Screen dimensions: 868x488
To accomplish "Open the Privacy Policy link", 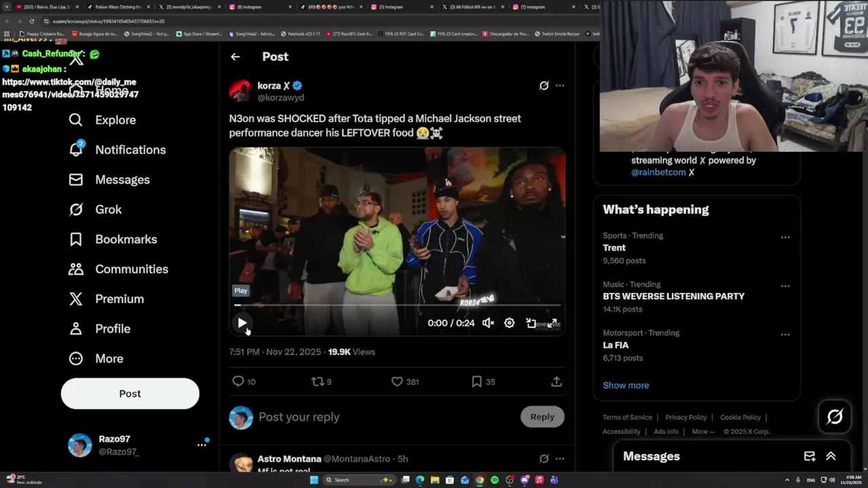I will click(686, 418).
